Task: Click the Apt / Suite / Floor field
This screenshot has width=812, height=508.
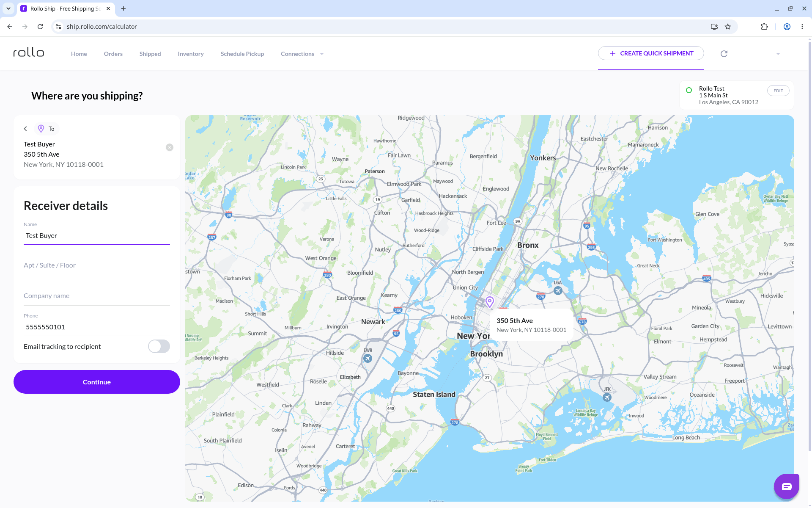Action: point(97,265)
